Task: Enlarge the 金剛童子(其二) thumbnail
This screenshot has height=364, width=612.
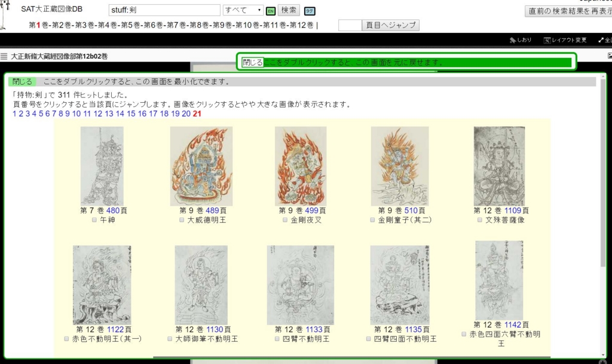Action: [x=400, y=166]
